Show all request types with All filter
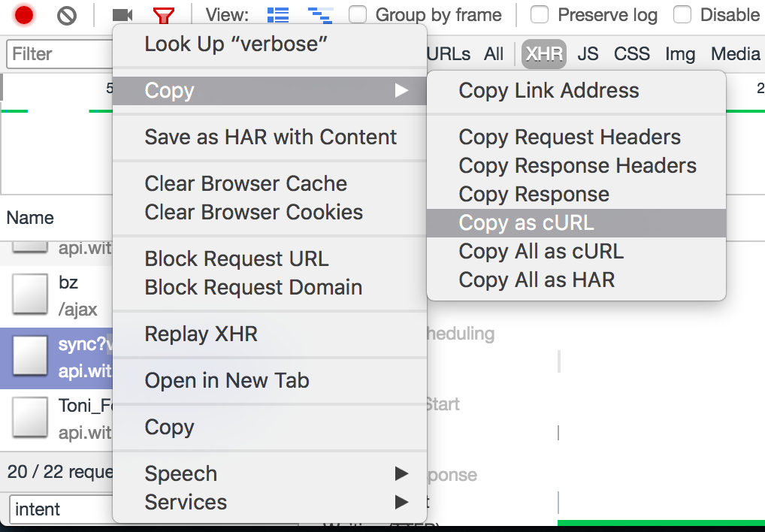This screenshot has width=765, height=532. (494, 53)
